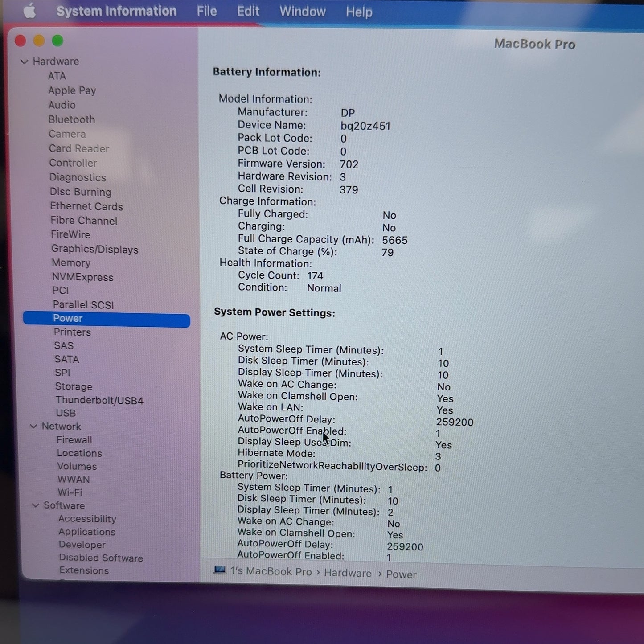This screenshot has width=644, height=644.
Task: Close the System Information window
Action: point(20,41)
